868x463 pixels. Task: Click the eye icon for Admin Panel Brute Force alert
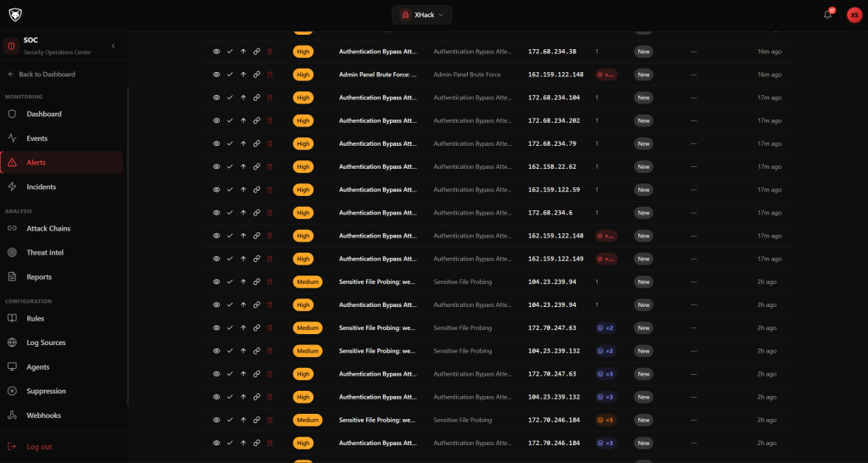216,75
